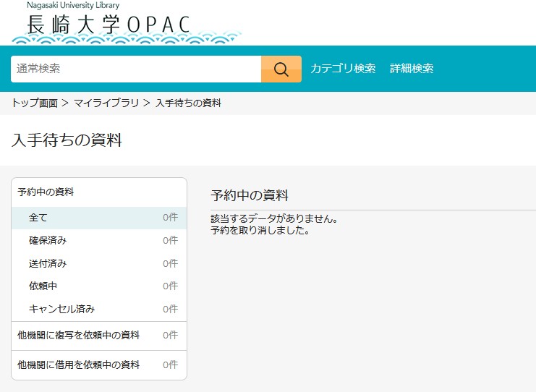Open カテゴリ検索 from the header
The width and height of the screenshot is (536, 392).
pyautogui.click(x=343, y=69)
